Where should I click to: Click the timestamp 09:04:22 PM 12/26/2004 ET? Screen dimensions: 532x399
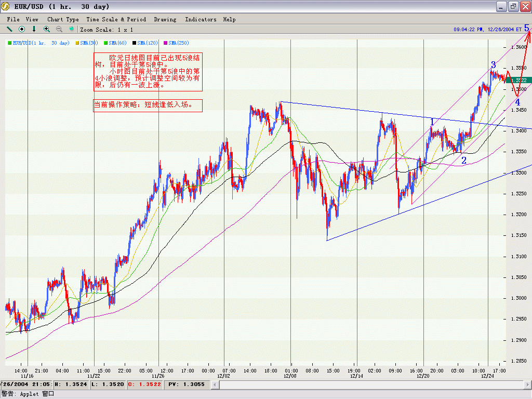[487, 30]
